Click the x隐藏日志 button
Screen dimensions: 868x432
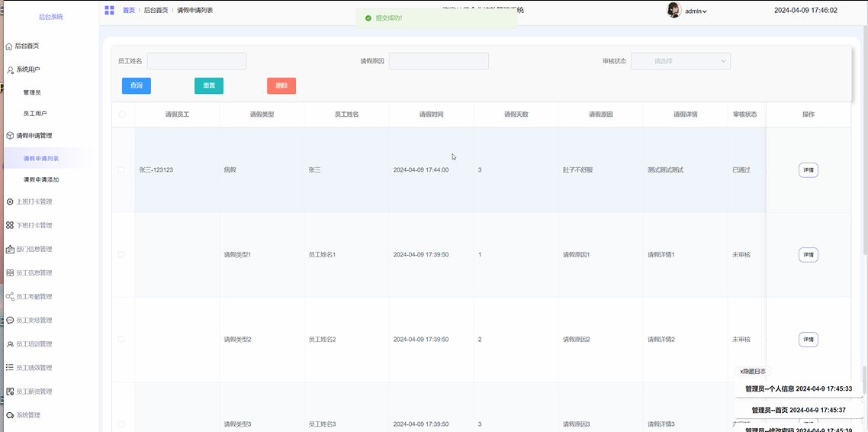point(753,372)
